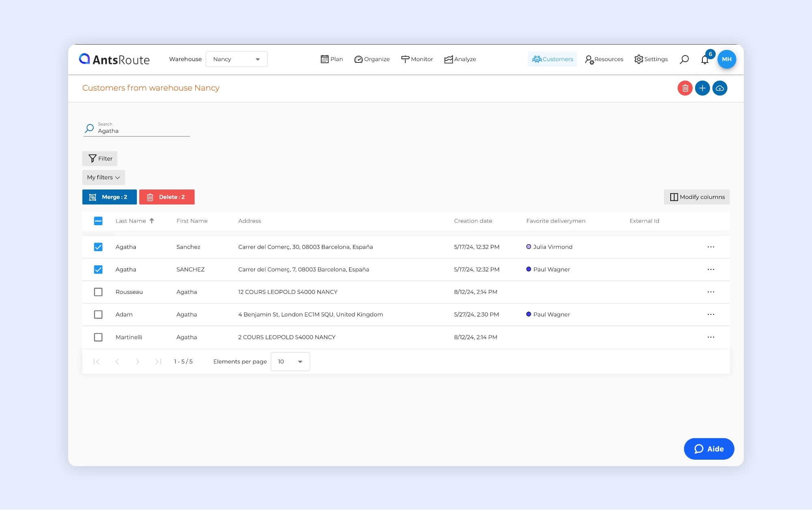Screen dimensions: 812x510
Task: Uncheck the Agatha Sanchez row checkbox
Action: [98, 247]
